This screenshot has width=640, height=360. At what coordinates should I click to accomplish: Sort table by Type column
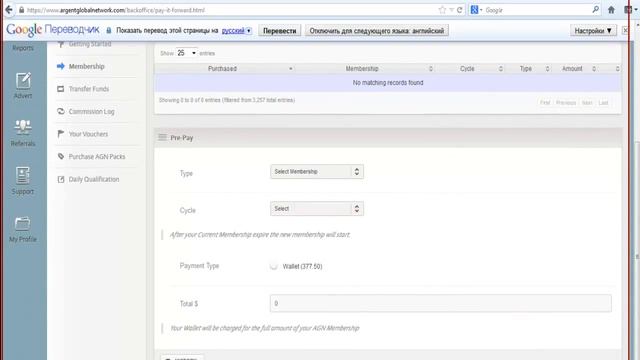(x=528, y=69)
